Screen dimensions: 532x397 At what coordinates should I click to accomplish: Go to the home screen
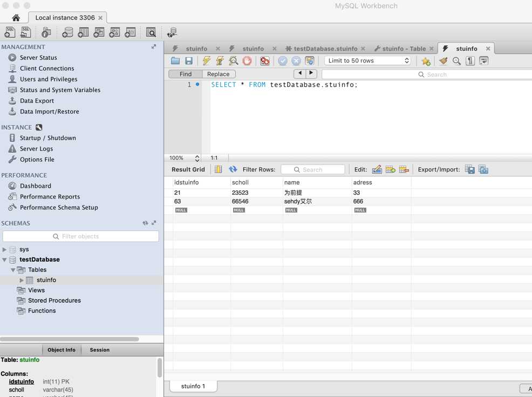pyautogui.click(x=16, y=18)
